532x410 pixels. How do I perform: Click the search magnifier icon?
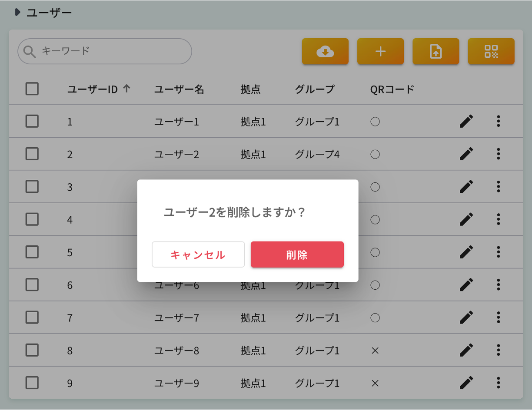[x=29, y=51]
